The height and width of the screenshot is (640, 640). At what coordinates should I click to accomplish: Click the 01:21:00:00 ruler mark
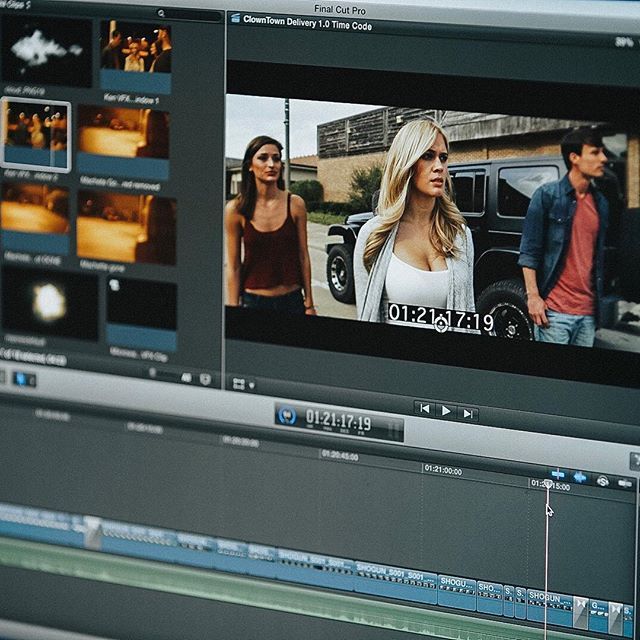443,471
